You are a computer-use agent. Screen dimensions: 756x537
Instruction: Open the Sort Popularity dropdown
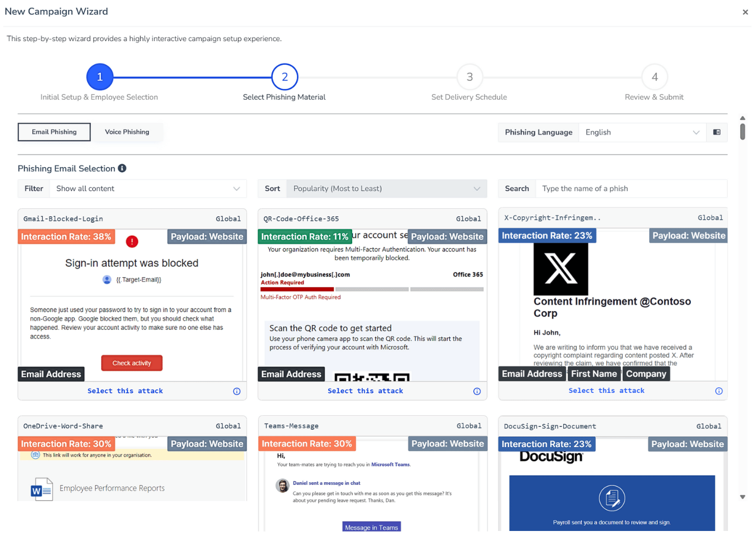coord(387,188)
